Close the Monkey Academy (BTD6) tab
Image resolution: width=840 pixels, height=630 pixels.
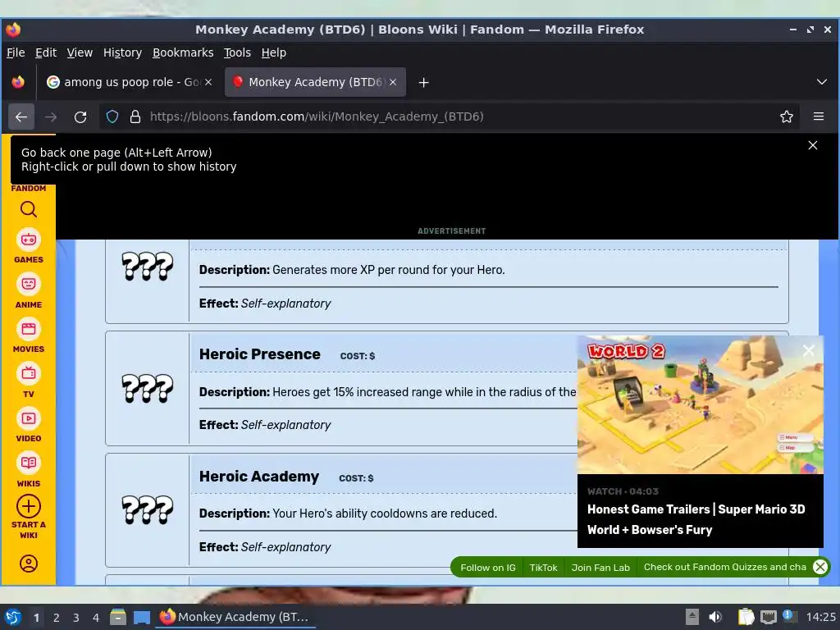point(393,82)
